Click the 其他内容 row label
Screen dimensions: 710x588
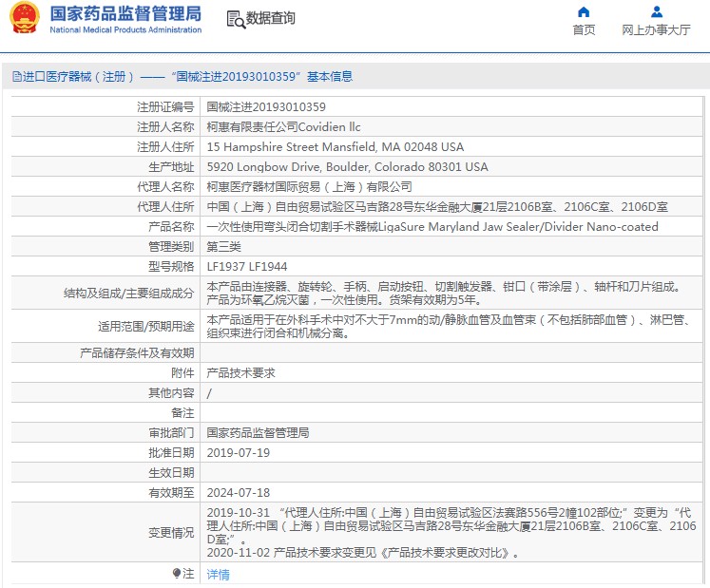point(171,393)
